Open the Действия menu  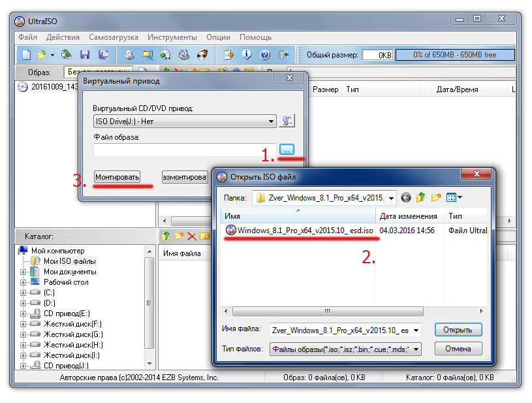pos(63,37)
